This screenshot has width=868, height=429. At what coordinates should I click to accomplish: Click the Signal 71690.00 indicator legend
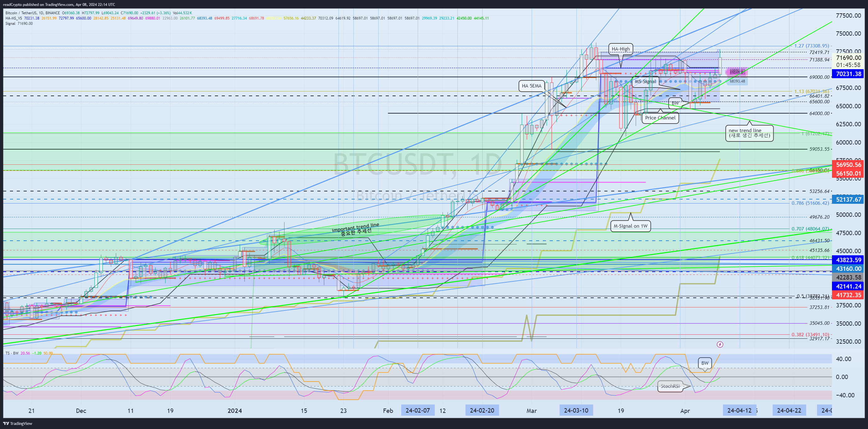[19, 24]
